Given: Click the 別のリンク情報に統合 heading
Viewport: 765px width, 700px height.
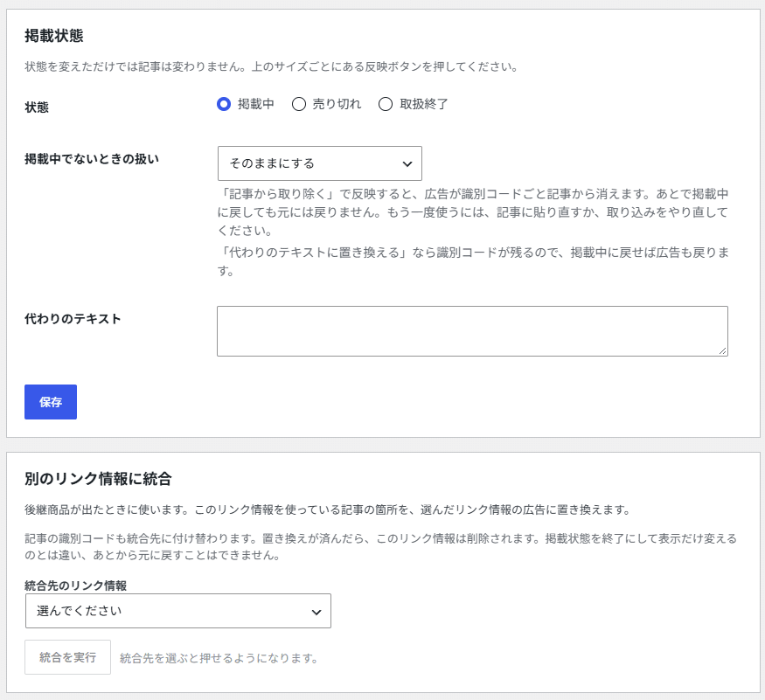Looking at the screenshot, I should point(98,479).
